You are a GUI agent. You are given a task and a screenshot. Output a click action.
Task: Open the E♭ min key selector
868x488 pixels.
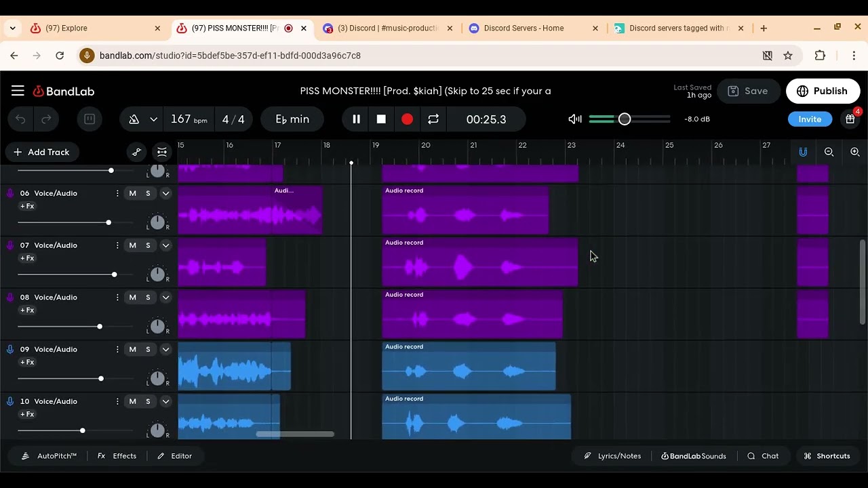click(292, 119)
